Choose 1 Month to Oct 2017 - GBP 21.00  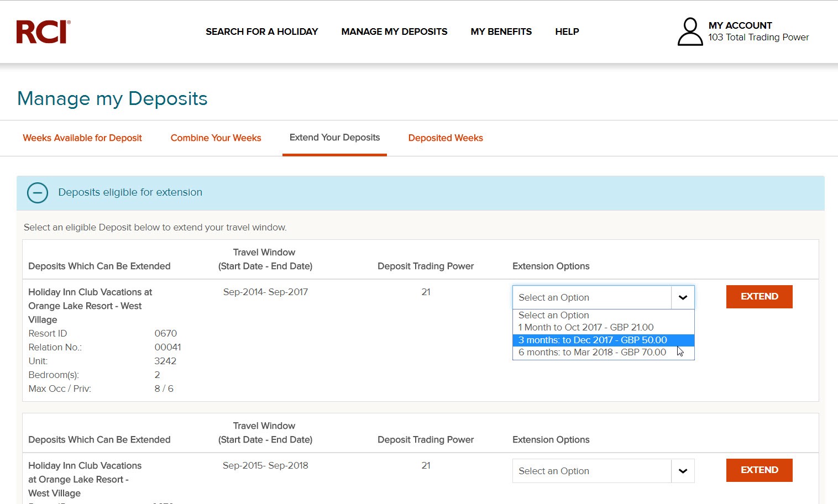click(603, 327)
